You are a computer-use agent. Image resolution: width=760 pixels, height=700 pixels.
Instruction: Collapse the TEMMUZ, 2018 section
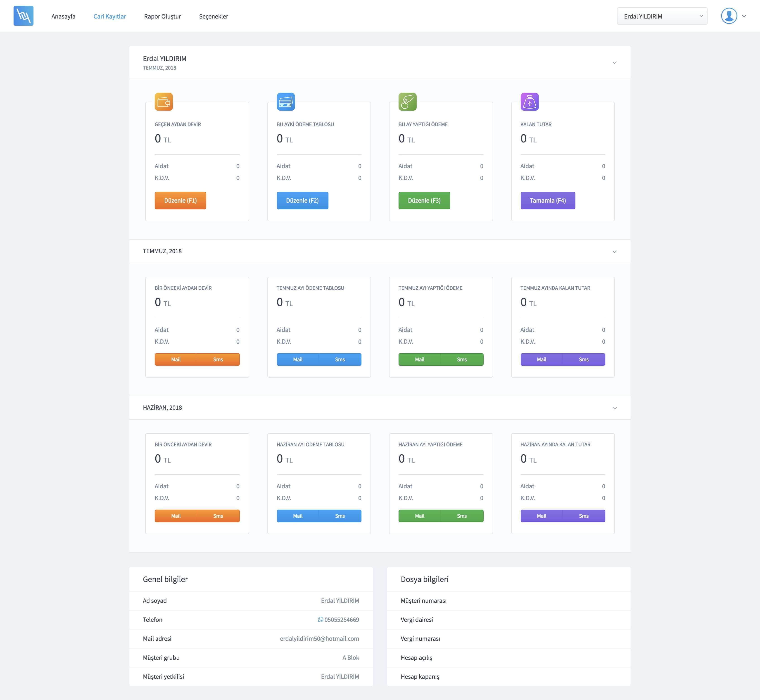(x=615, y=252)
